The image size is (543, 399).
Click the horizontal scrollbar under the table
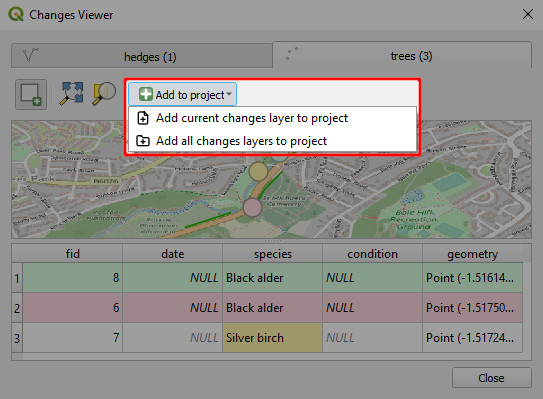[x=272, y=356]
